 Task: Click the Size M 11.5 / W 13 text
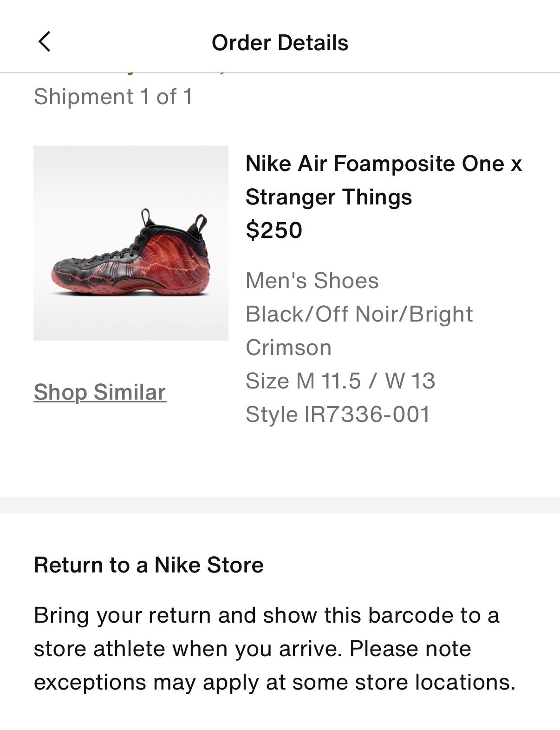click(340, 381)
